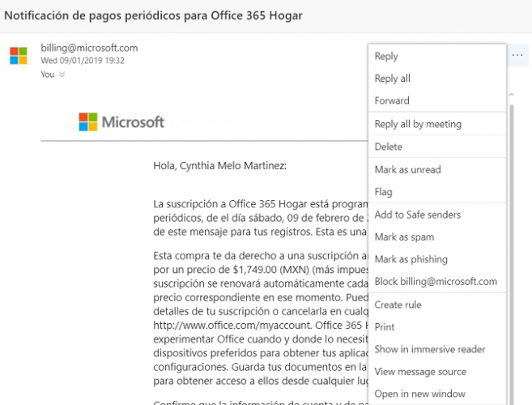Image resolution: width=532 pixels, height=405 pixels.
Task: Click the recipient label 'You'
Action: point(48,75)
